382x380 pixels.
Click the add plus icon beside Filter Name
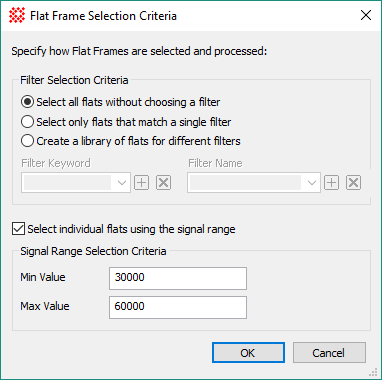point(332,183)
